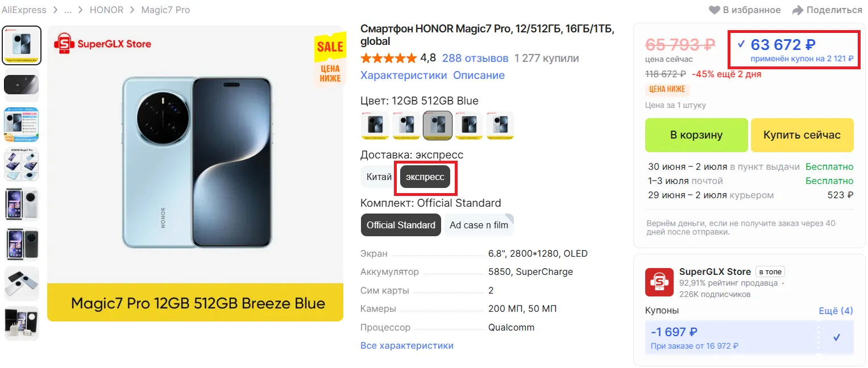Expand more coupons via Ещё (4)
Screen dimensions: 868x368
(836, 311)
